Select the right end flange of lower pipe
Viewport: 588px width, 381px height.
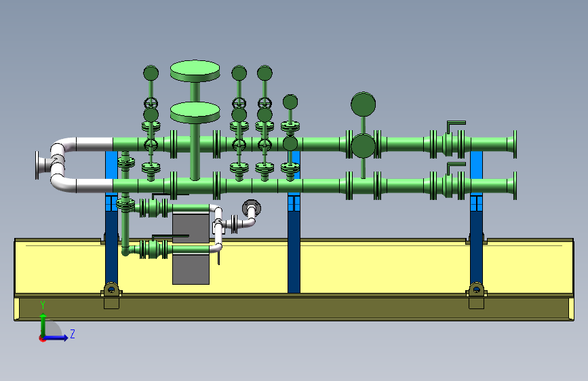pyautogui.click(x=515, y=185)
